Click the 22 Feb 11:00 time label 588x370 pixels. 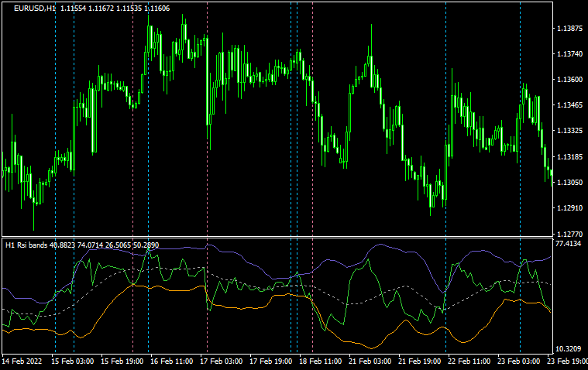[x=469, y=361]
